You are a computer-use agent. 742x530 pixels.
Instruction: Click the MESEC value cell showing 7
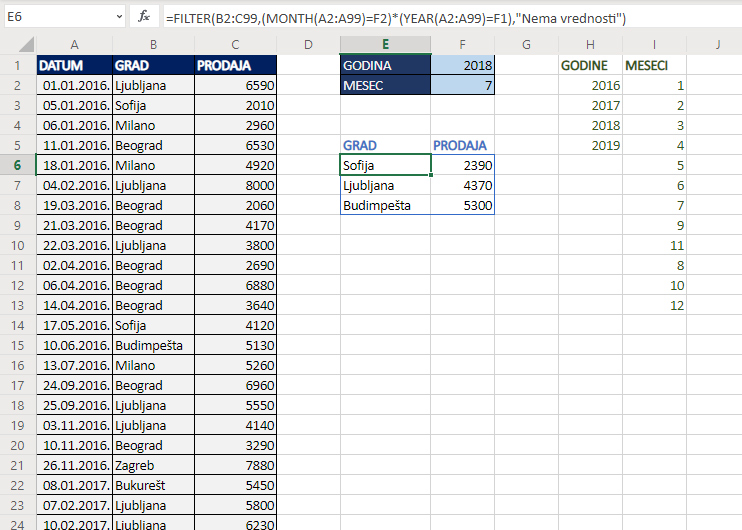[x=463, y=85]
